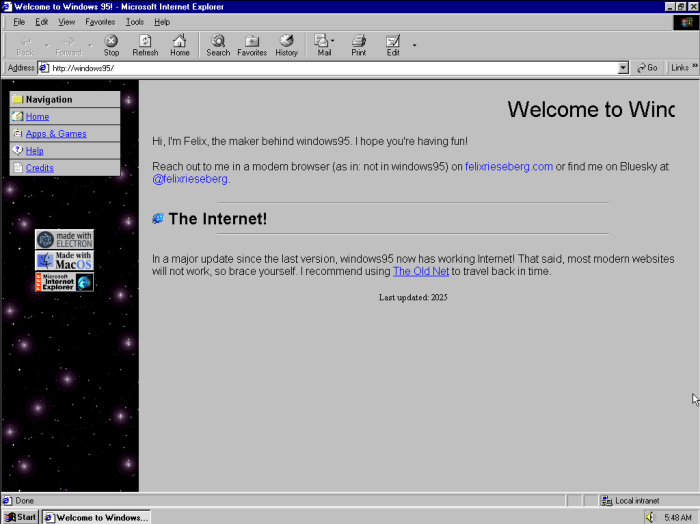The image size is (700, 524).
Task: Refresh the current page
Action: [145, 46]
